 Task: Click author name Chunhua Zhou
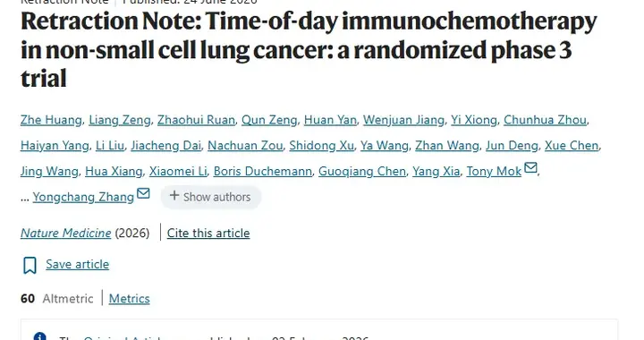pyautogui.click(x=545, y=120)
